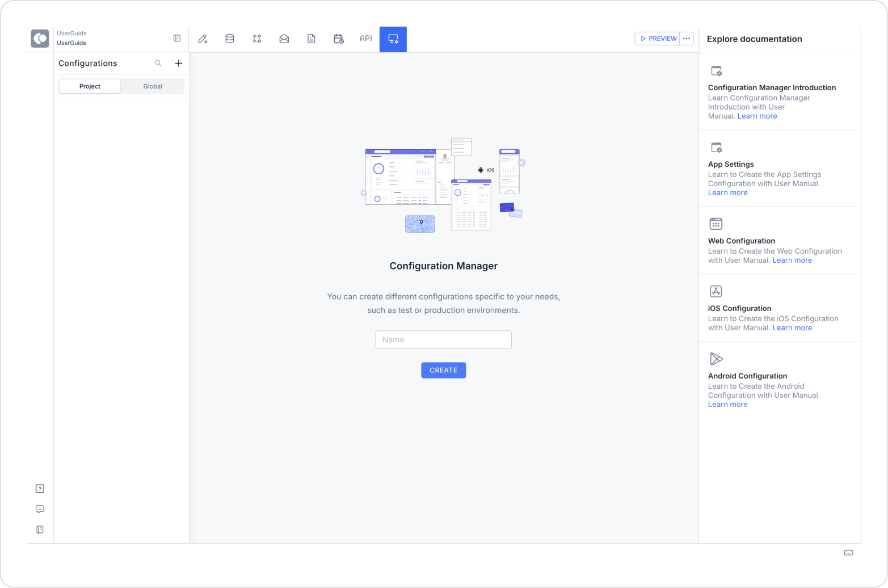Click the app logo icon

pyautogui.click(x=40, y=39)
